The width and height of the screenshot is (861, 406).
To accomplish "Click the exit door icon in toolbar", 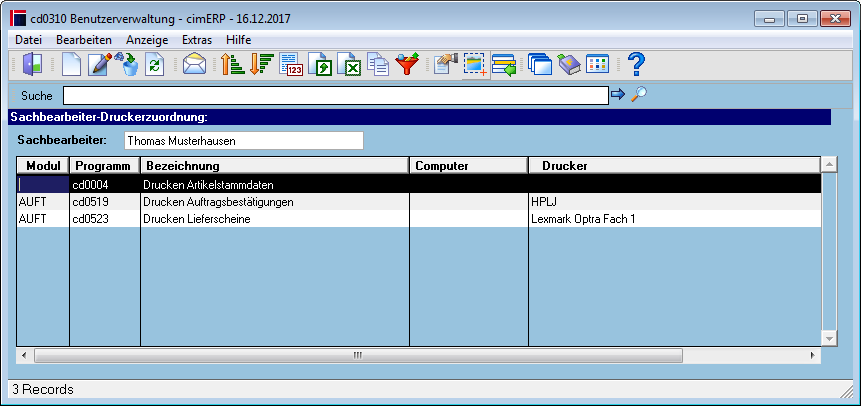I will point(32,64).
